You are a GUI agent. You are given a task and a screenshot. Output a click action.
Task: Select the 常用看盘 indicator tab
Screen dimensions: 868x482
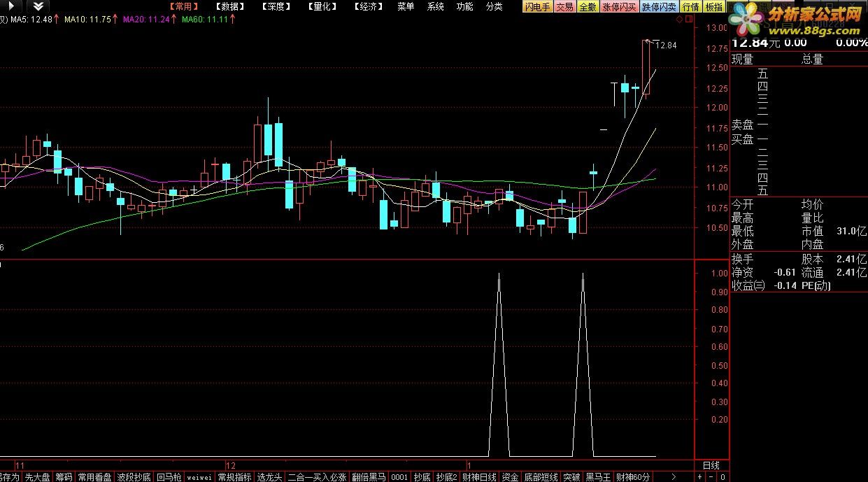point(94,477)
